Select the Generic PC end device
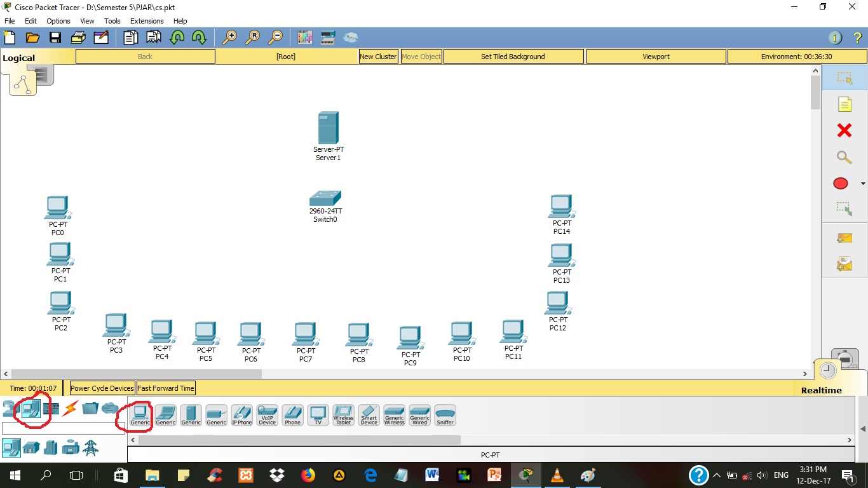 point(139,413)
